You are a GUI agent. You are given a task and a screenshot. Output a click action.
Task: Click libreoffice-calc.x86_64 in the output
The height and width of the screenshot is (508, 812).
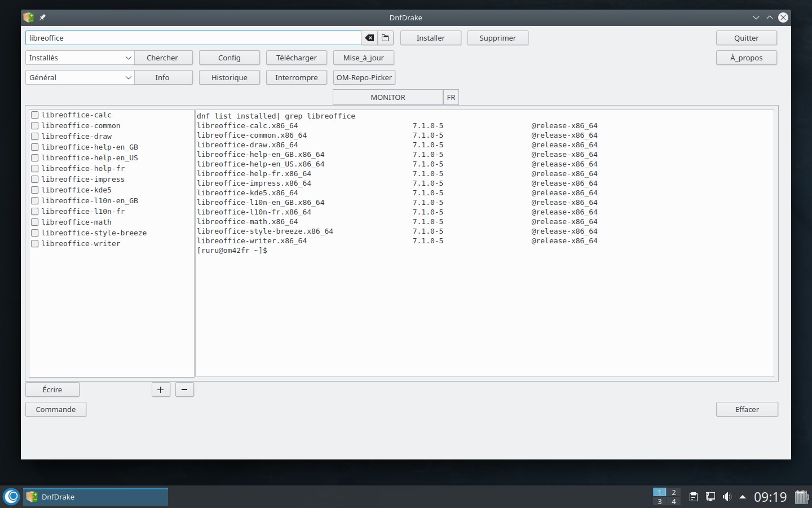(247, 126)
